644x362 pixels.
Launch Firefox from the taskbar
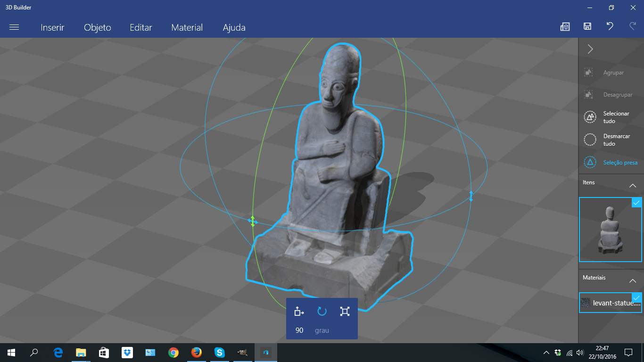[x=197, y=353]
